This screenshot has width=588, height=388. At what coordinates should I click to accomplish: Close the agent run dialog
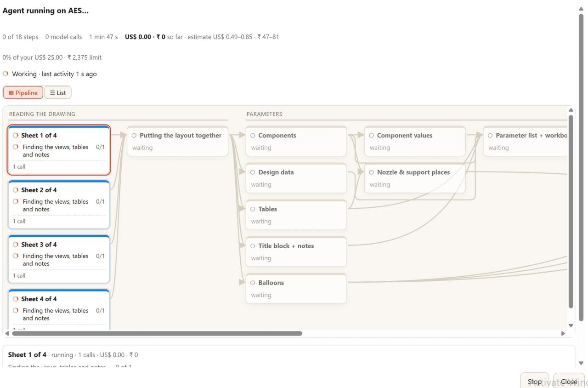click(x=569, y=382)
